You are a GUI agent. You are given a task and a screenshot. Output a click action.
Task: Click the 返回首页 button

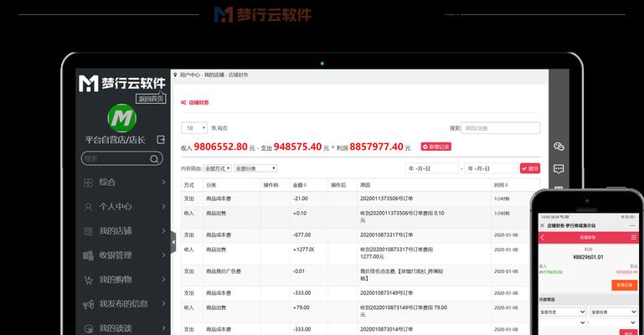pyautogui.click(x=151, y=99)
